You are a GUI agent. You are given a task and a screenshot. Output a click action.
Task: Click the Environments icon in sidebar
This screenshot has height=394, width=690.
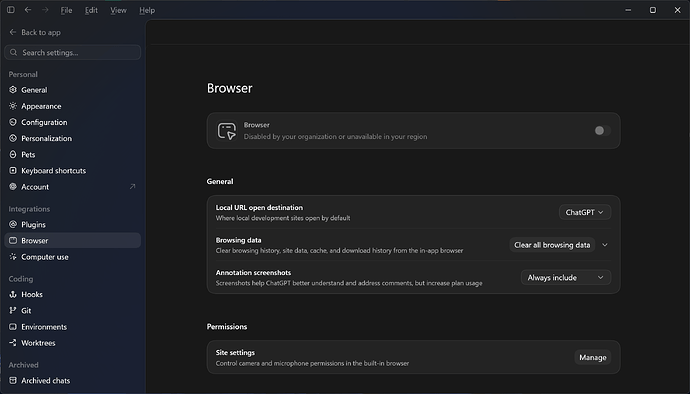[13, 327]
